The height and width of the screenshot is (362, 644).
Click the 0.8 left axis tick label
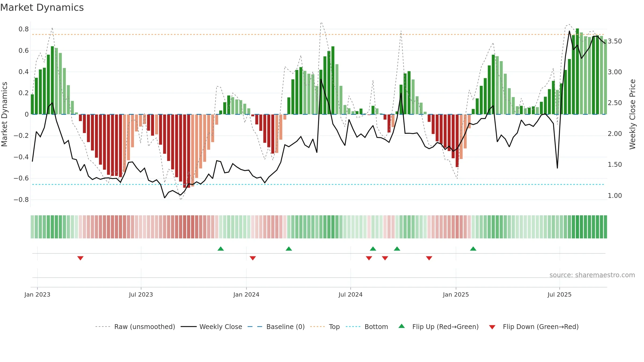[24, 29]
